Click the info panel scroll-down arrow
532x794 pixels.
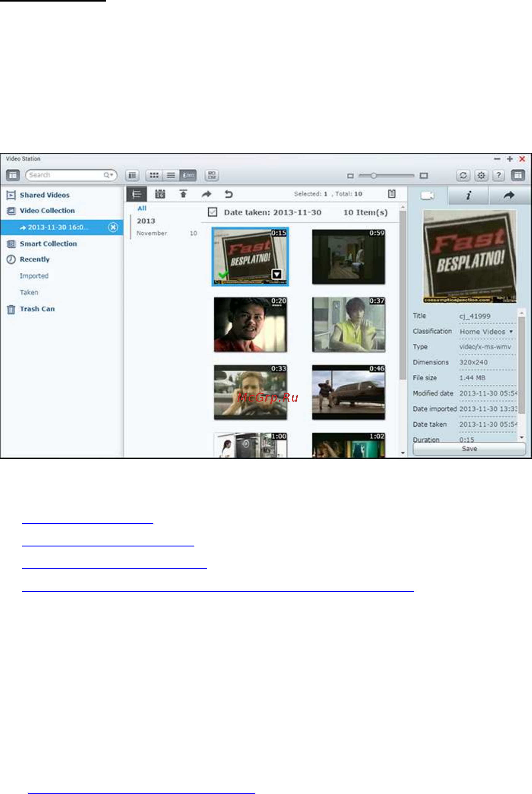point(522,437)
